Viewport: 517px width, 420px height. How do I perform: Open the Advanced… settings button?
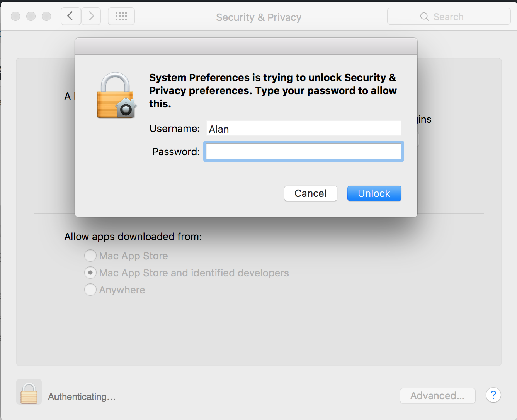(x=437, y=396)
